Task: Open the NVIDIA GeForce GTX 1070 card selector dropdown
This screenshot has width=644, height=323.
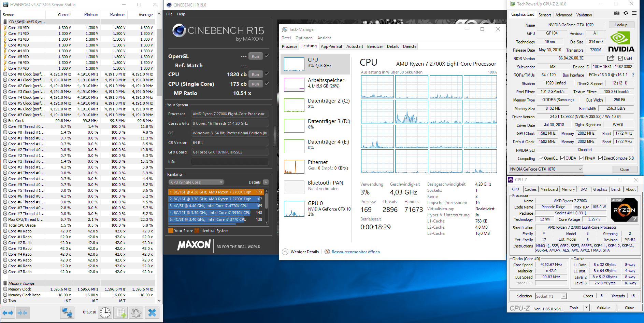Action: (x=546, y=169)
